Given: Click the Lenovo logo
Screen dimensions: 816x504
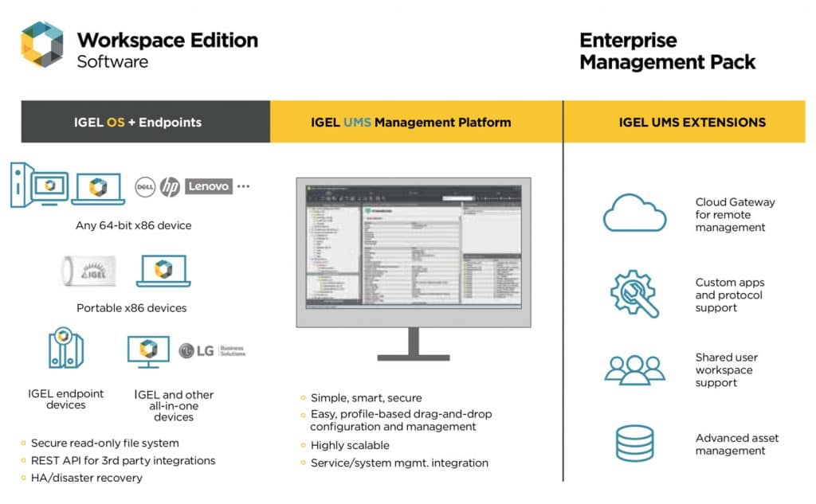Looking at the screenshot, I should tap(208, 186).
